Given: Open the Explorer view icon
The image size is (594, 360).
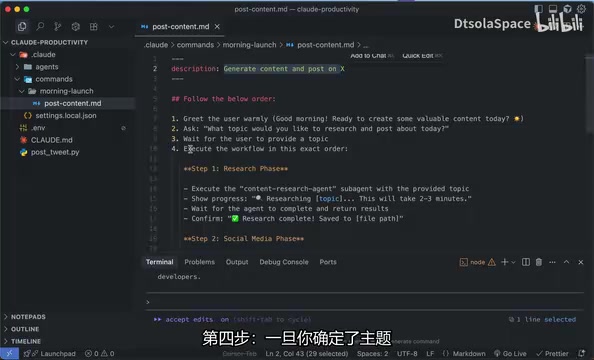Looking at the screenshot, I should pyautogui.click(x=22, y=27).
